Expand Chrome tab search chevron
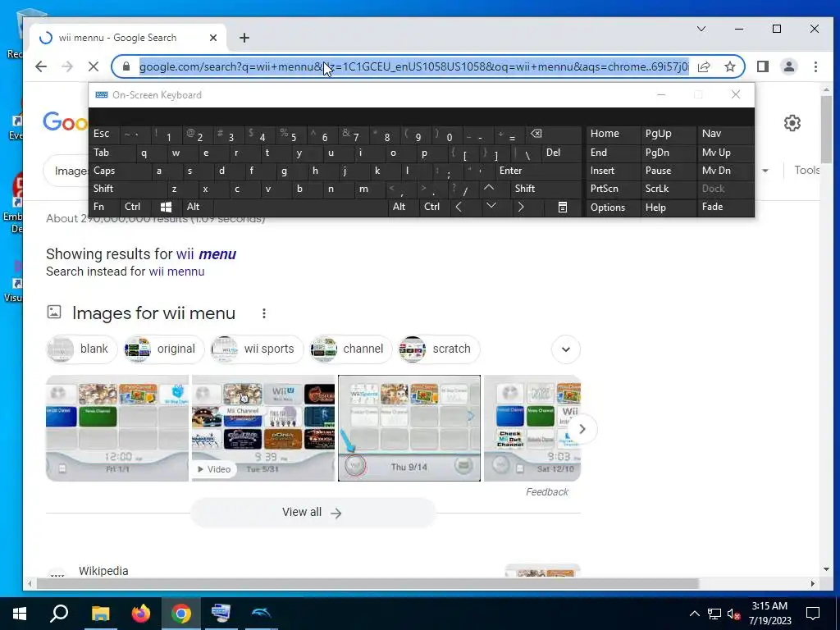The height and width of the screenshot is (630, 840). (x=701, y=29)
